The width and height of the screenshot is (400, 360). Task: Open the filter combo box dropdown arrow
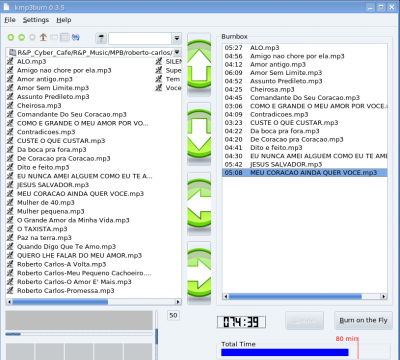coord(177,38)
